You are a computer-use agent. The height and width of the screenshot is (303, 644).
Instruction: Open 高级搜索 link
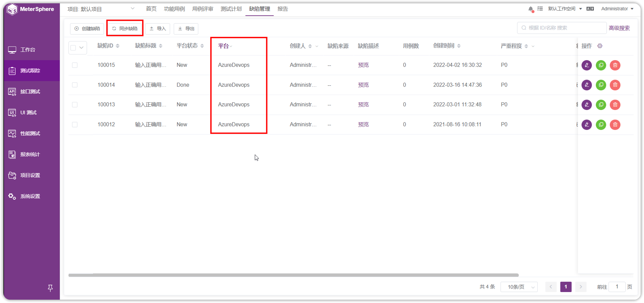coord(619,28)
